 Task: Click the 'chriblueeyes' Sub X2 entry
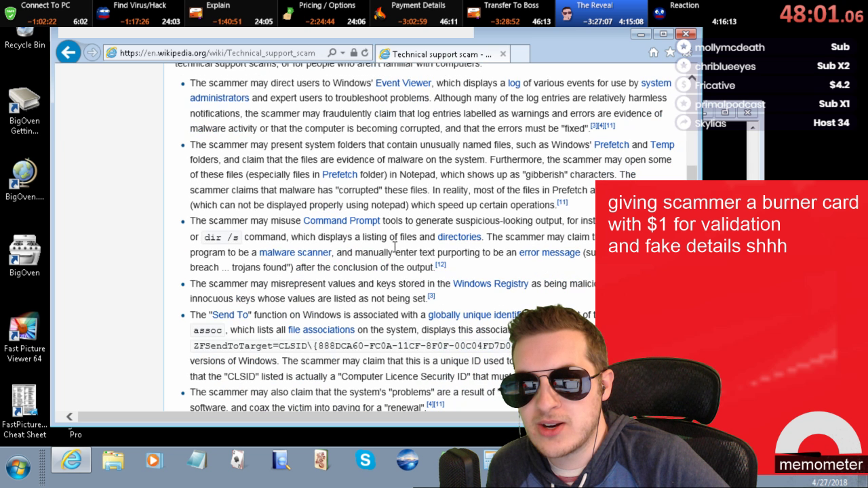click(764, 66)
